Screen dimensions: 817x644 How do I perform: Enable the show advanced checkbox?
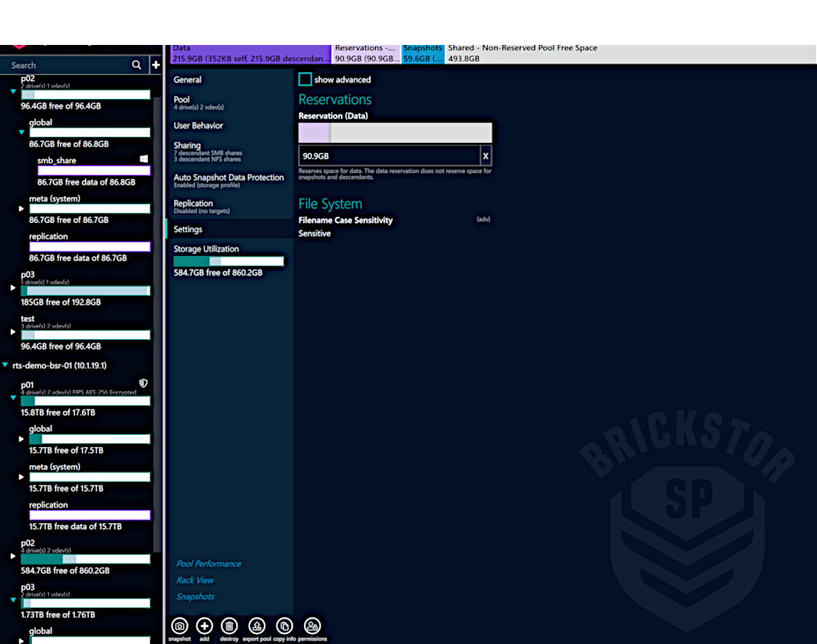305,79
